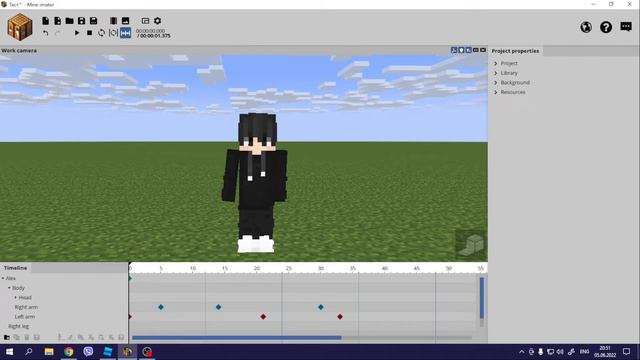Click the timeline duplicate icon beside the folder
Image resolution: width=640 pixels, height=360 pixels.
tap(17, 338)
